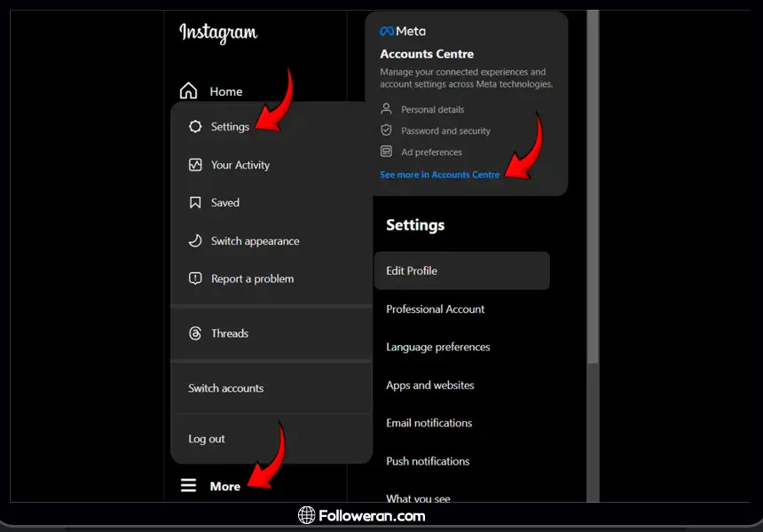This screenshot has width=763, height=532.
Task: Open See more in Accounts Centre link
Action: [439, 175]
